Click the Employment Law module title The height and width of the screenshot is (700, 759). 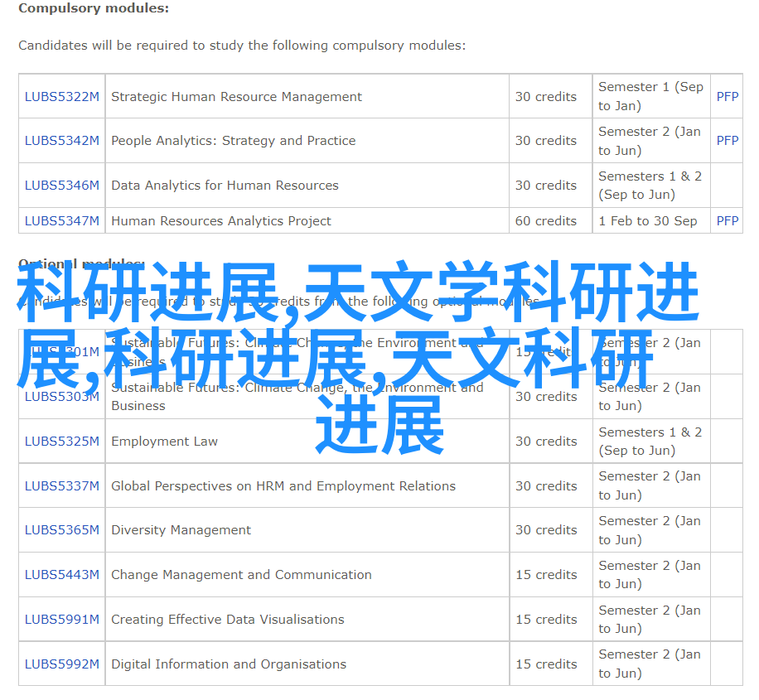click(164, 442)
